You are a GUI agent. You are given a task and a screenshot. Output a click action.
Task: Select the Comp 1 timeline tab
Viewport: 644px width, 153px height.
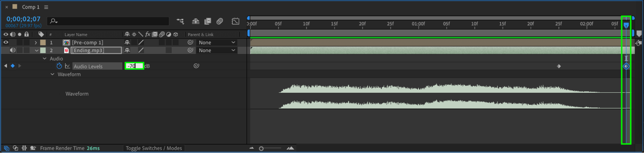31,7
